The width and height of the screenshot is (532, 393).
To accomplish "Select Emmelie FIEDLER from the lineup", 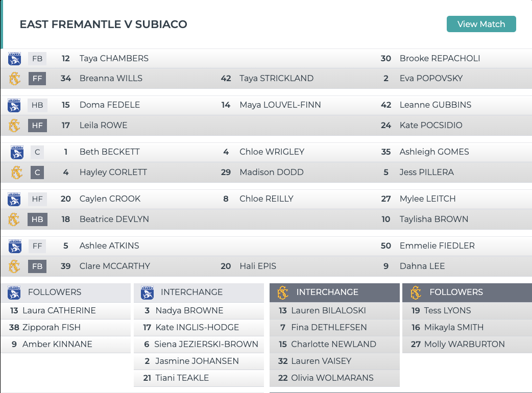I will 437,246.
